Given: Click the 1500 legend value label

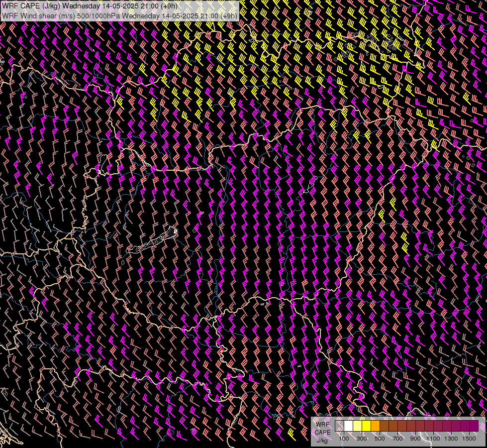Looking at the screenshot, I should [x=469, y=439].
